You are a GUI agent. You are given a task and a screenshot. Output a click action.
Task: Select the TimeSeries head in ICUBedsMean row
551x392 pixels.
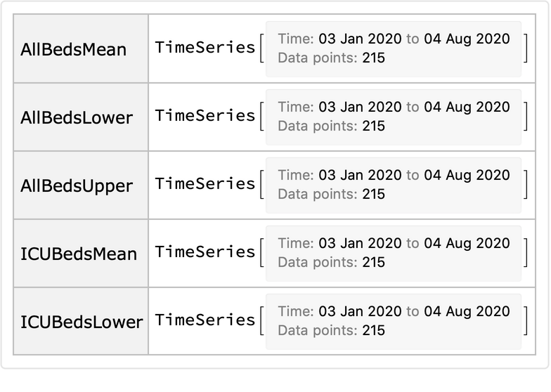coord(205,252)
